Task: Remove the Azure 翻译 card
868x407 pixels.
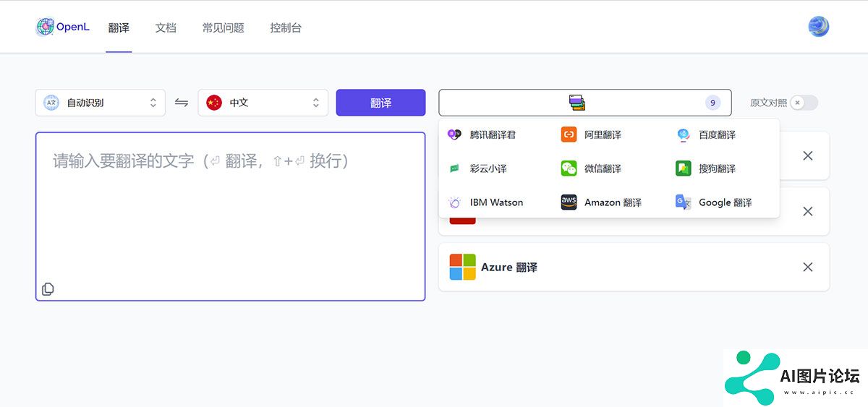Action: point(808,267)
